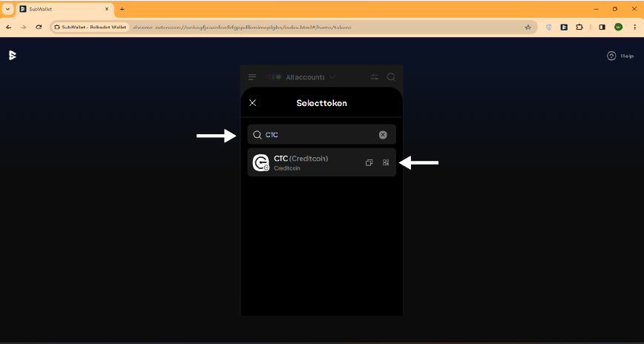Click the shield extension icon in toolbar
Image resolution: width=644 pixels, height=344 pixels.
549,27
